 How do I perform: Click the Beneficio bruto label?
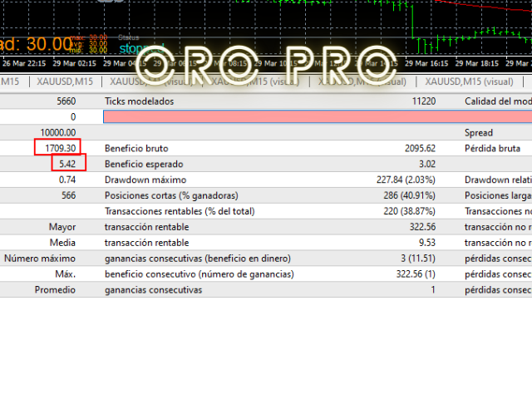136,148
